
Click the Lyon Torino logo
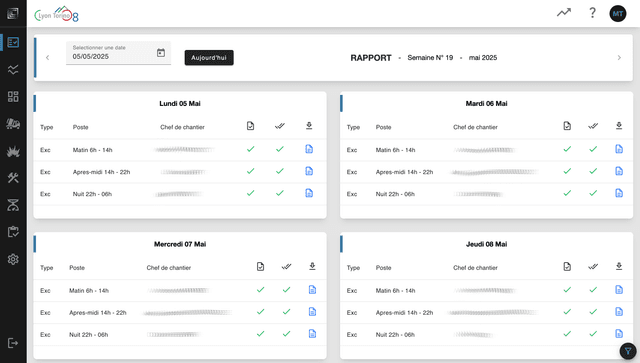tap(57, 14)
